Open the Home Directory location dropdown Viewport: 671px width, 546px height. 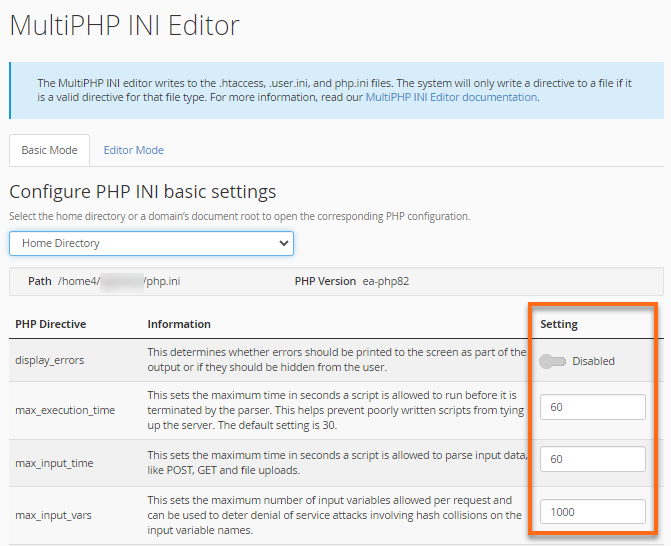[151, 243]
